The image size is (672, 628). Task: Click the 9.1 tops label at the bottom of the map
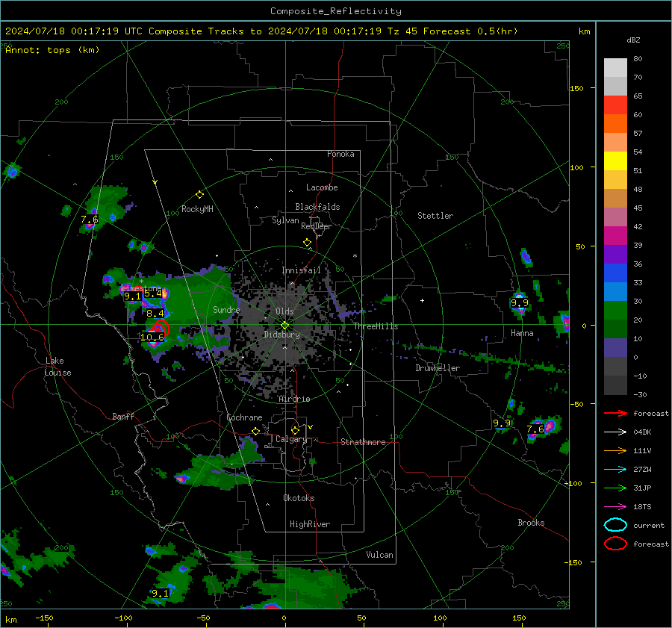[161, 594]
